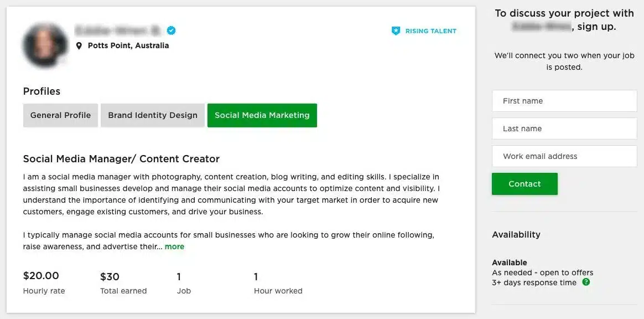Switch to the General Profile tab
This screenshot has width=644, height=319.
tap(60, 115)
